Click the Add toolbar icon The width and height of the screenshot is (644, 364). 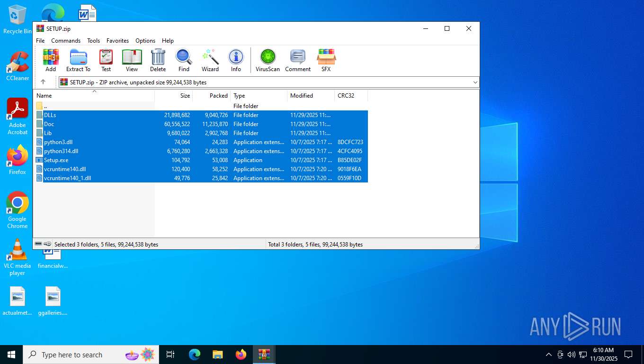click(x=51, y=60)
